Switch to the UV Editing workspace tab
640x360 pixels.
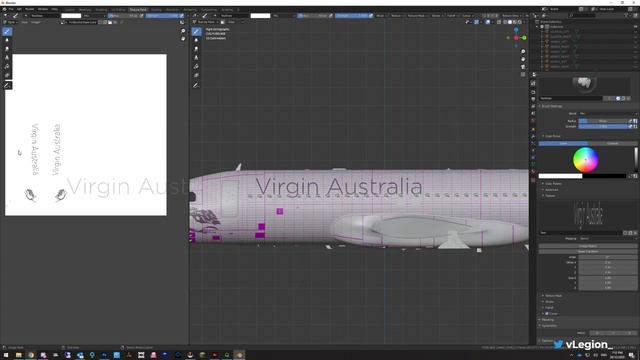(119, 9)
